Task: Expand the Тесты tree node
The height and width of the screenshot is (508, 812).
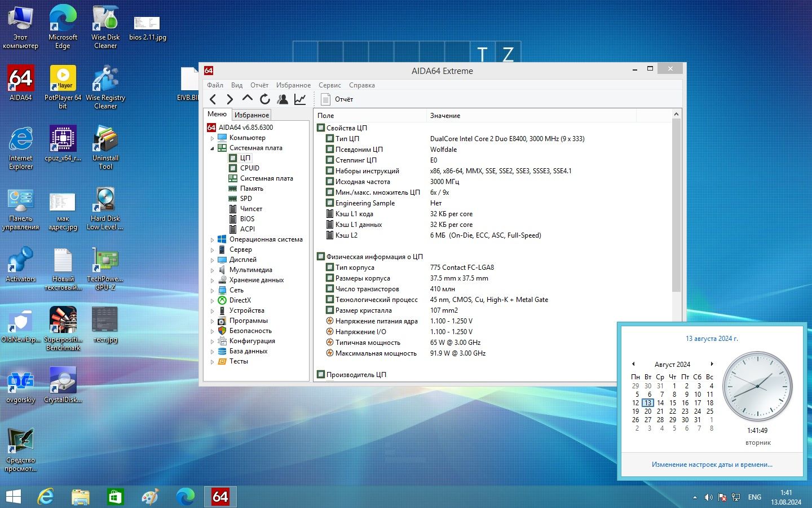Action: click(213, 362)
